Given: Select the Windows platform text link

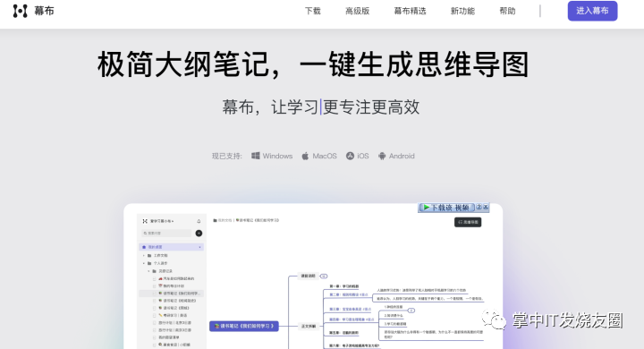Looking at the screenshot, I should [277, 156].
